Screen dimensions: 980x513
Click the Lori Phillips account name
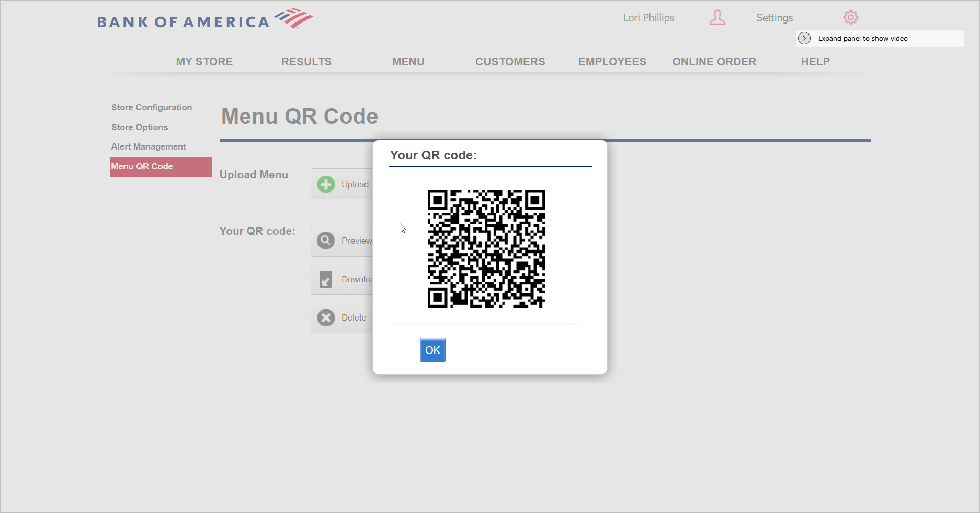coord(648,17)
